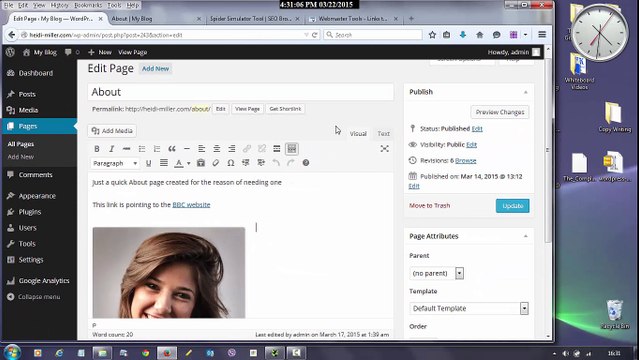Open the About | My Blog tab
The image size is (639, 360).
(156, 19)
